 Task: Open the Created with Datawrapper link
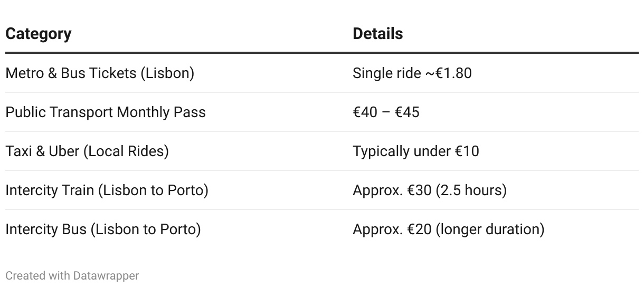72,275
